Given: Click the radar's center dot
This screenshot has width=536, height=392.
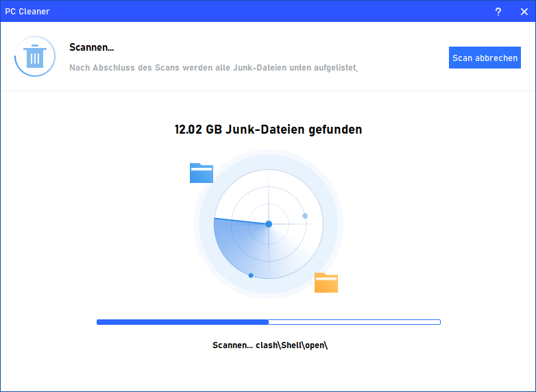Looking at the screenshot, I should coord(269,224).
